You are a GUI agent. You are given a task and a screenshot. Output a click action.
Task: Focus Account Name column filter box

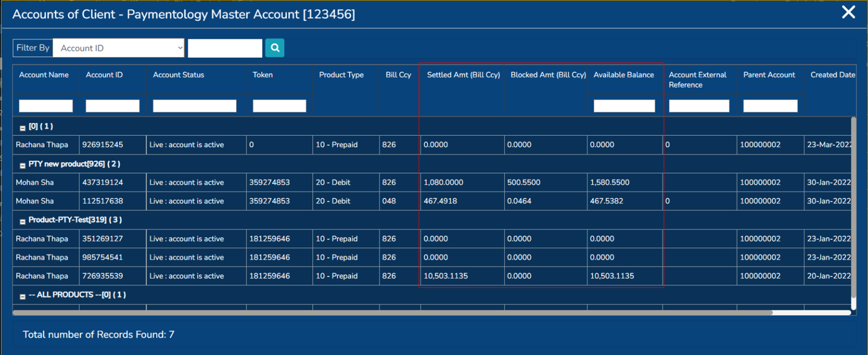click(x=46, y=106)
